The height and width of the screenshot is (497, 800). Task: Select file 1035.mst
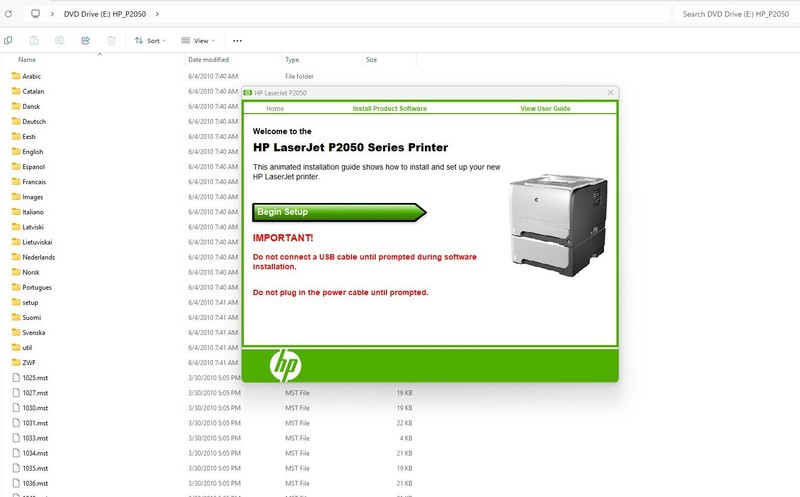coord(35,468)
